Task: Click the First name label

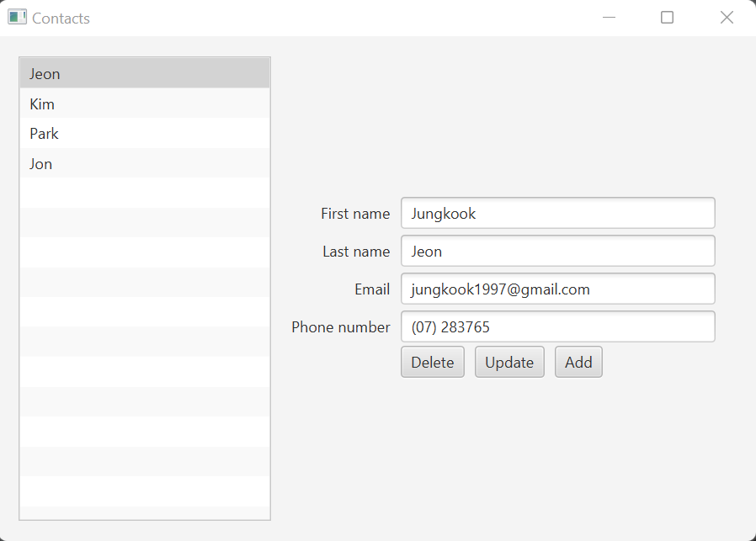Action: coord(354,213)
